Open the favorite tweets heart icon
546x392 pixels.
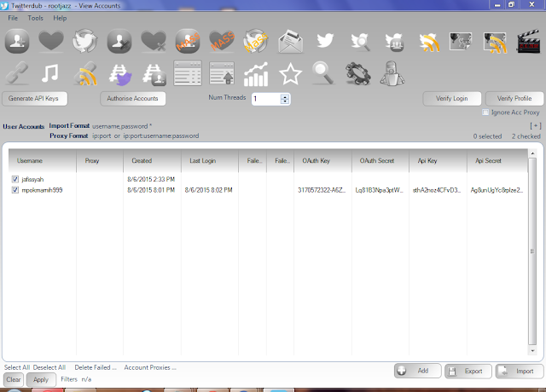[51, 41]
